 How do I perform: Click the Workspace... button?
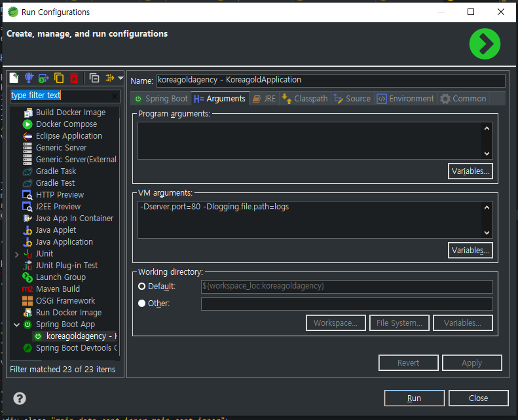pos(336,323)
